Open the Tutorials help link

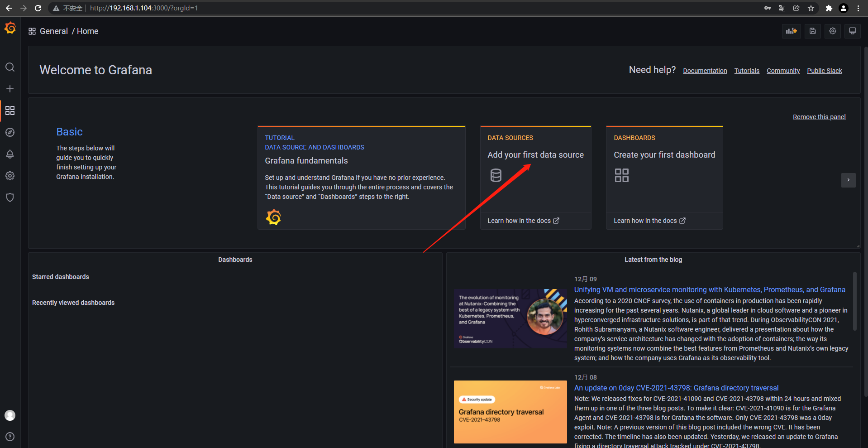747,71
